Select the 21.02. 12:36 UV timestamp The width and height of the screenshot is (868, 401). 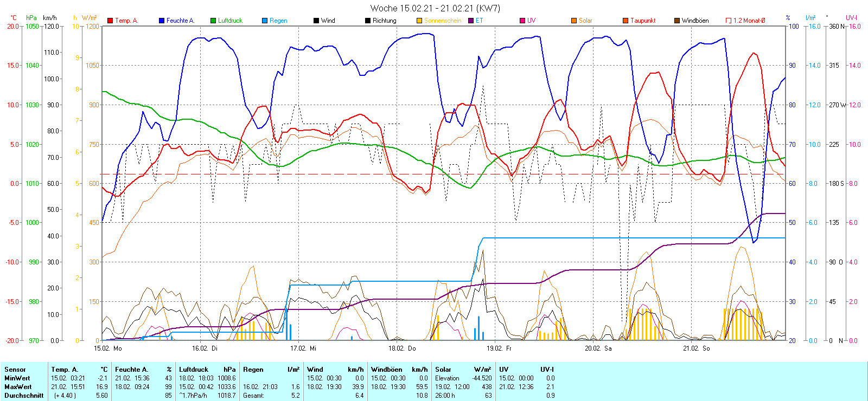coord(516,387)
